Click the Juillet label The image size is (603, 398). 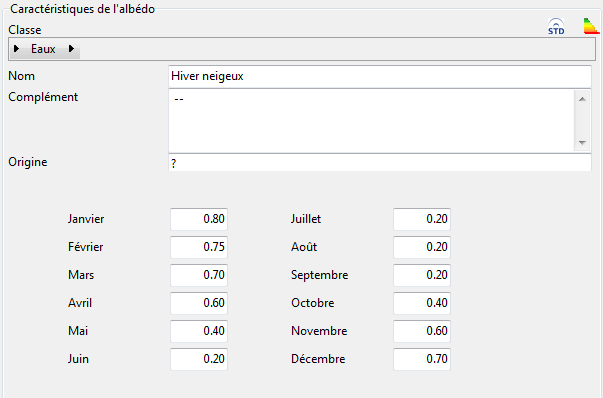coord(306,219)
